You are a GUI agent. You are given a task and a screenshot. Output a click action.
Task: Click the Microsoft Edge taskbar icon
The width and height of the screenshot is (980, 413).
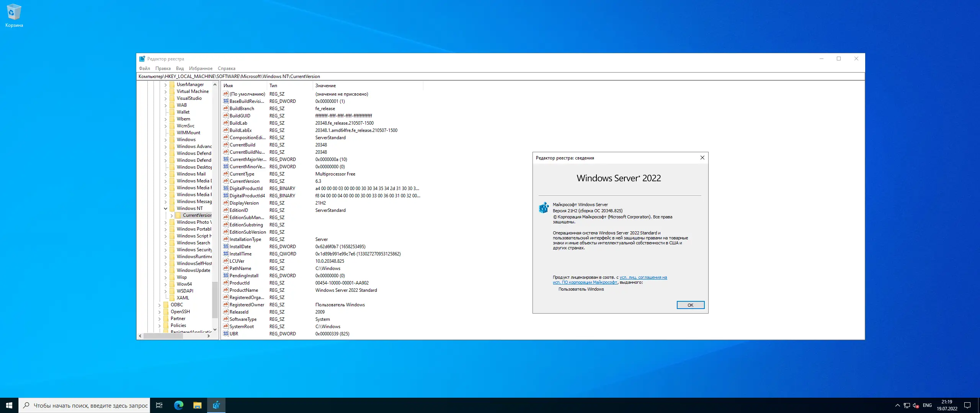(x=179, y=405)
